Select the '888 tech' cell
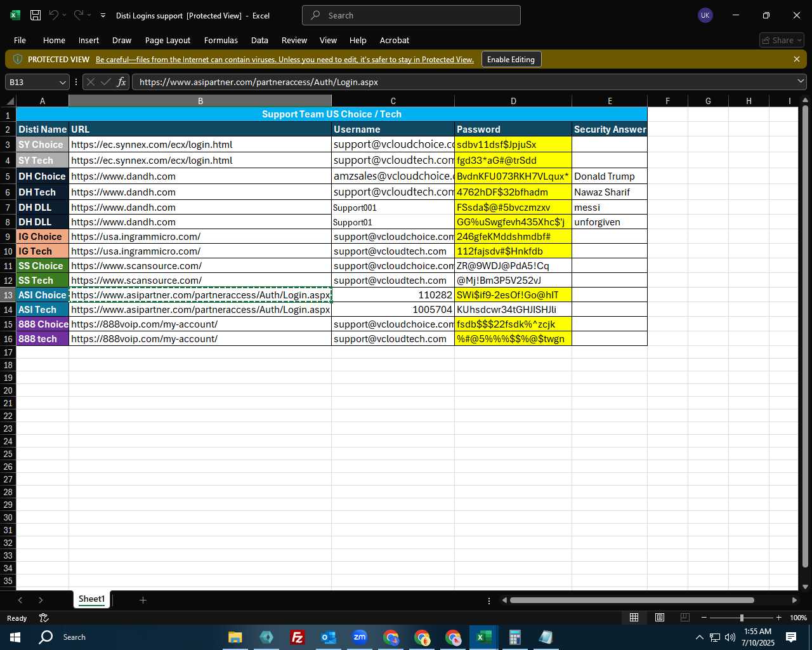Viewport: 812px width, 650px height. [x=43, y=339]
